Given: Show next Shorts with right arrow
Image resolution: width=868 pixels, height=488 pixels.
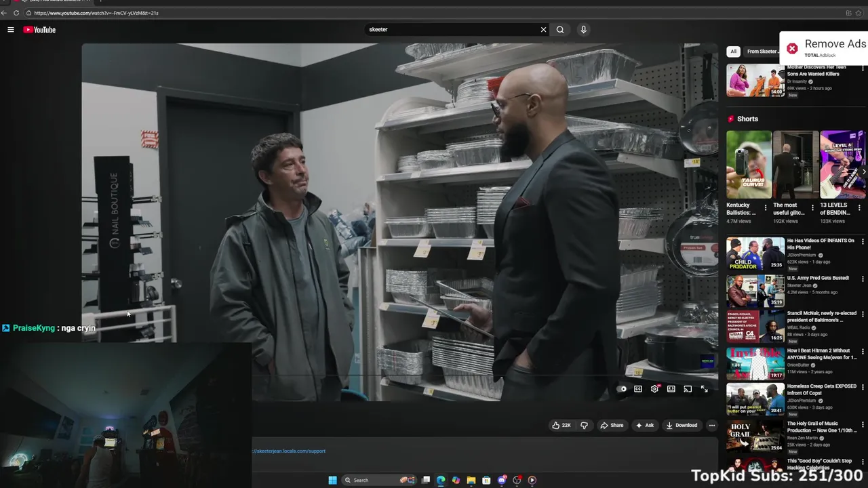Looking at the screenshot, I should click(863, 172).
